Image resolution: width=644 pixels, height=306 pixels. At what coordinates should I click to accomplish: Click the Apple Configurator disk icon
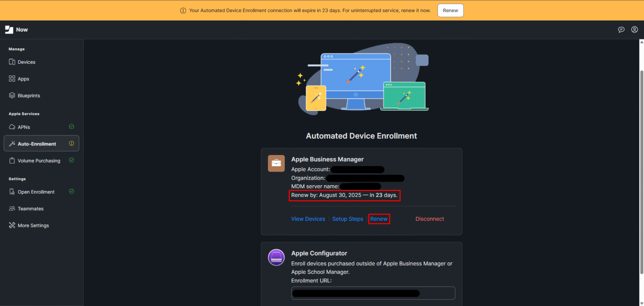tap(276, 257)
